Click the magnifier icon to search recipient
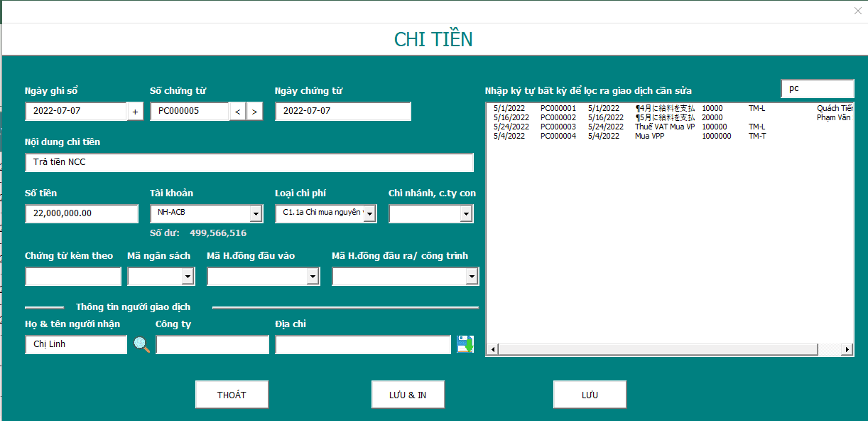Viewport: 868px width, 421px height. (x=142, y=345)
